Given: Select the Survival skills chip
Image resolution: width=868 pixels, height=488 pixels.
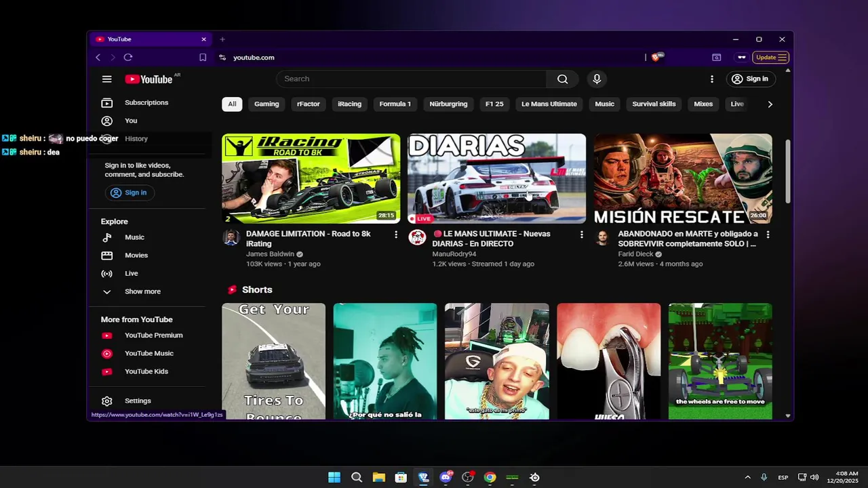Looking at the screenshot, I should click(x=654, y=104).
